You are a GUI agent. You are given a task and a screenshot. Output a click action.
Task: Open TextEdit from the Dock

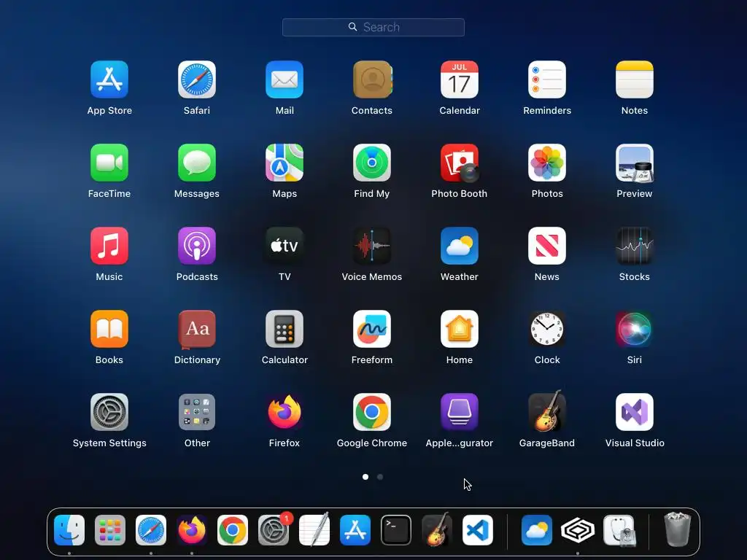click(314, 530)
